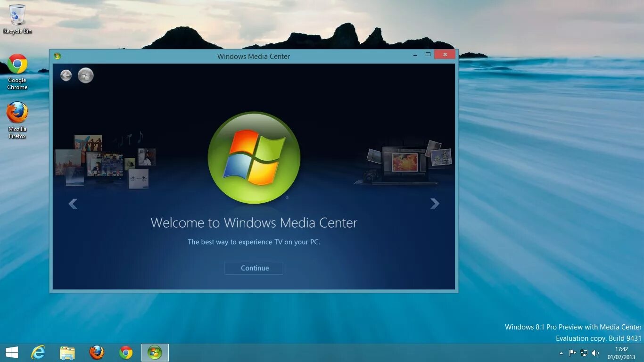Viewport: 644px width, 362px height.
Task: Select Mozilla Firefox desktop shortcut
Action: 17,120
